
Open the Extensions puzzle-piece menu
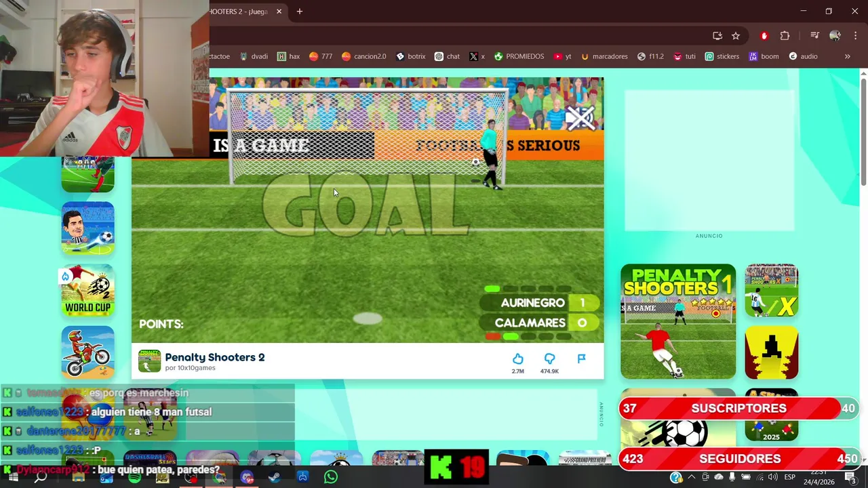point(785,36)
